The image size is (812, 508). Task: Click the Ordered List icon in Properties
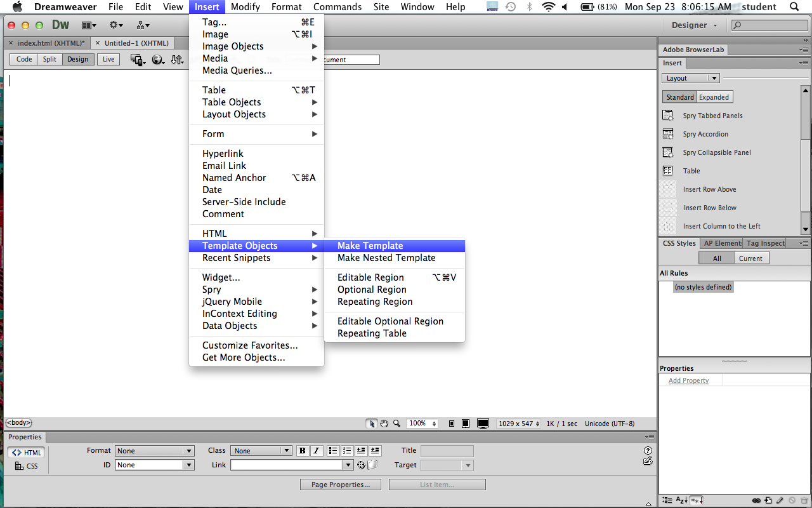click(346, 451)
